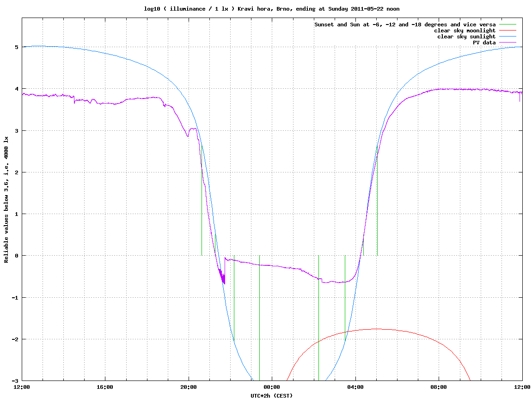Click the purple PV data spike near 21:45
532x399 pixels.
tap(225, 271)
